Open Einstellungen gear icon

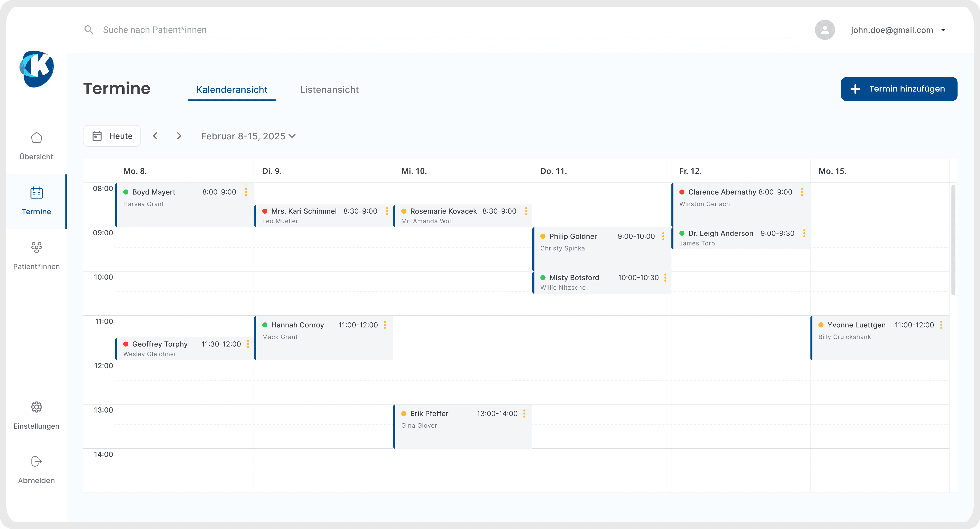click(x=36, y=407)
